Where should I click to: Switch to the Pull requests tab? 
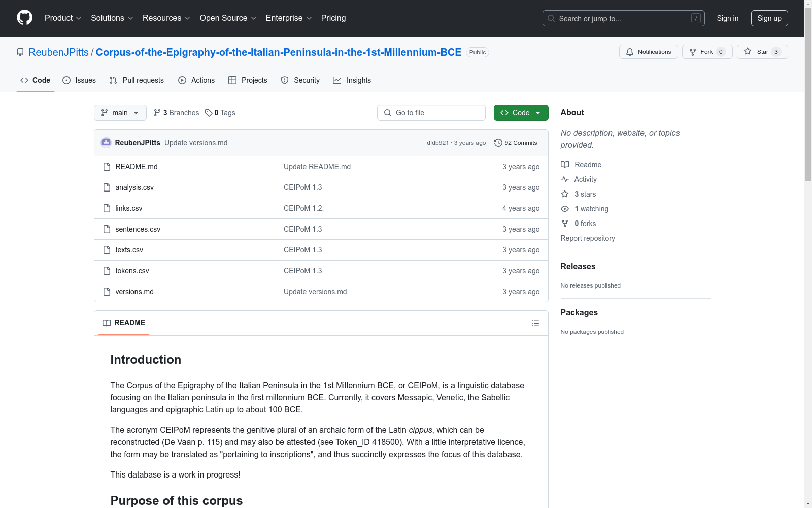137,80
